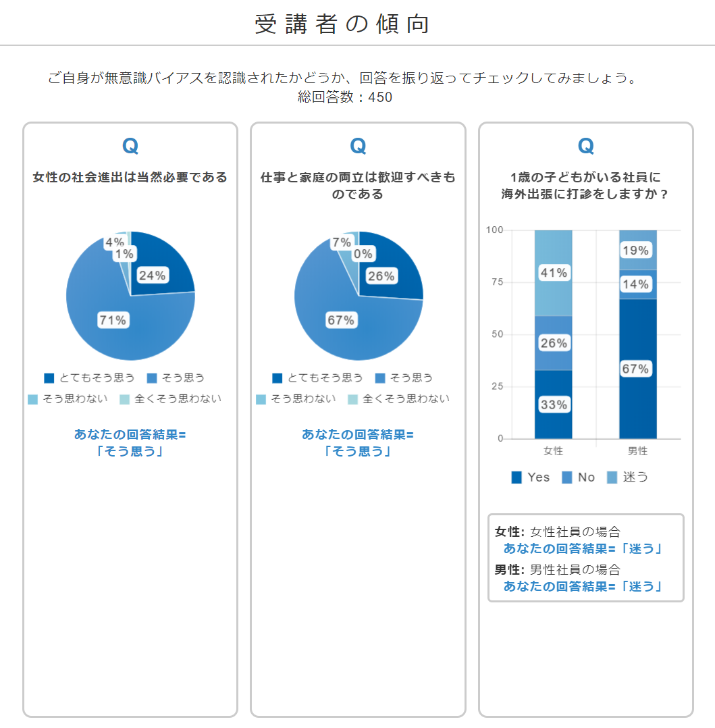Click the ご自身が無意識バイアス instruction sentence

coord(344,78)
